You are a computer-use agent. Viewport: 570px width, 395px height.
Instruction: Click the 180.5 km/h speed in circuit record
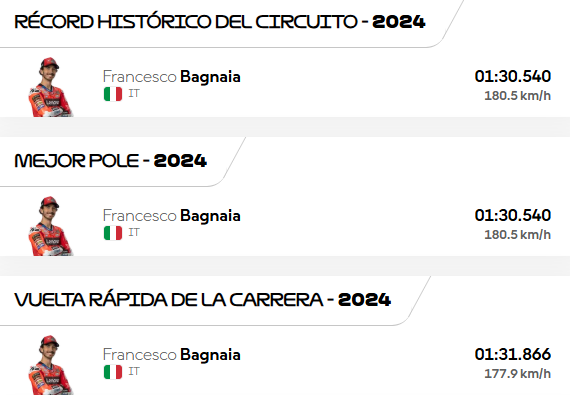pyautogui.click(x=517, y=96)
